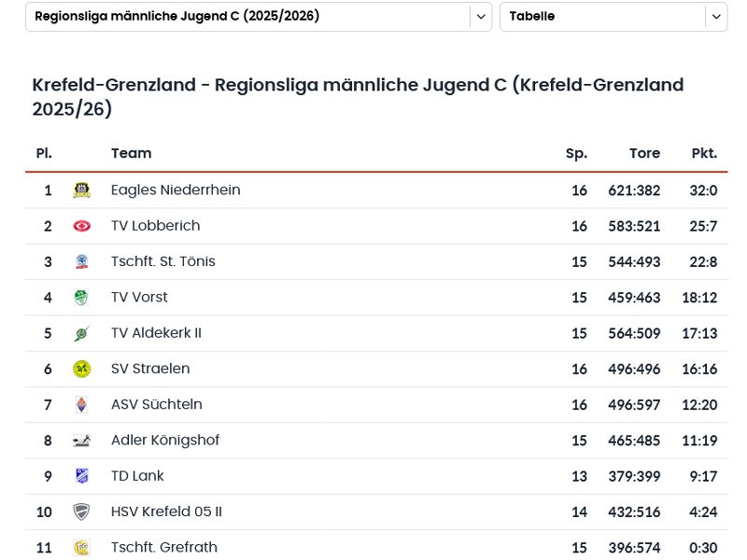Screen dimensions: 747x560
Task: Click the Adler Königshof club logo
Action: 81,441
